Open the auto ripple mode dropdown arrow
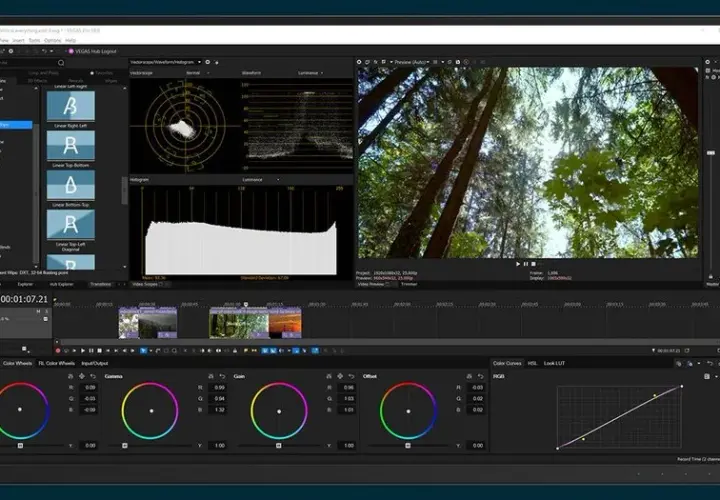 click(289, 351)
